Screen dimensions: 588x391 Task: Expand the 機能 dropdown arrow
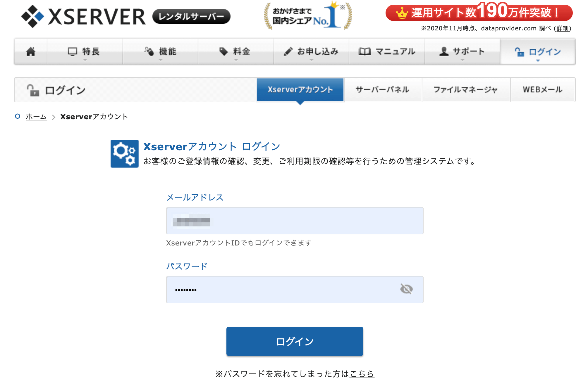pyautogui.click(x=161, y=60)
